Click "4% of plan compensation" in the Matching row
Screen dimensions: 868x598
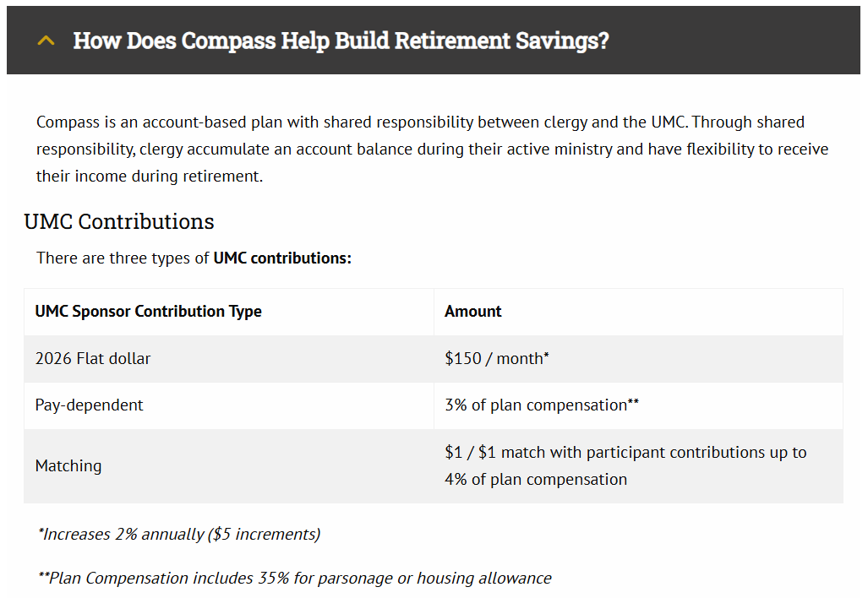coord(536,479)
